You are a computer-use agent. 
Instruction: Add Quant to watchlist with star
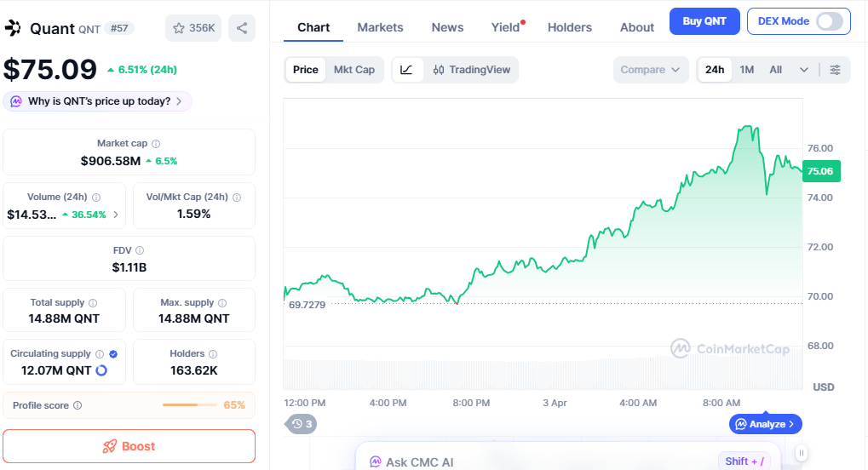pyautogui.click(x=193, y=28)
